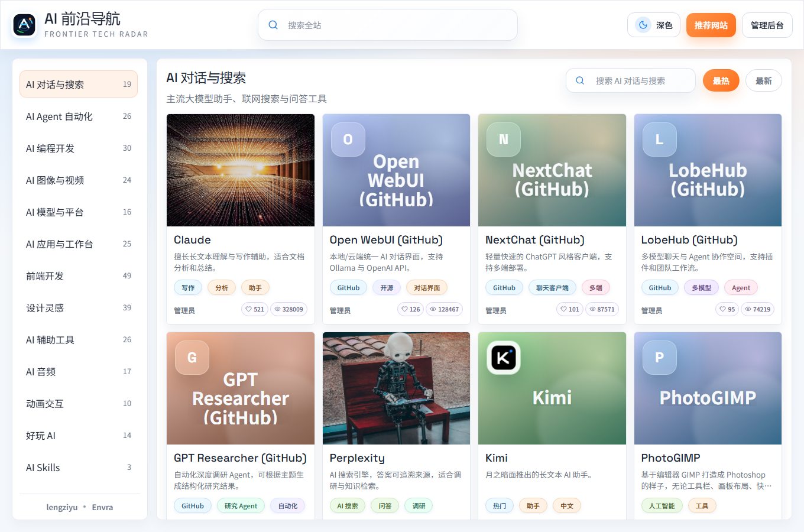Click the O letter icon on Open WebUI
The height and width of the screenshot is (532, 804).
click(x=348, y=140)
